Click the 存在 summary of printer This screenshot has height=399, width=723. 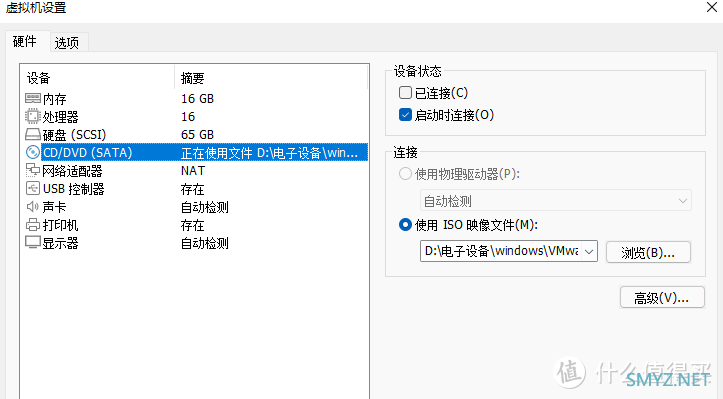(192, 225)
